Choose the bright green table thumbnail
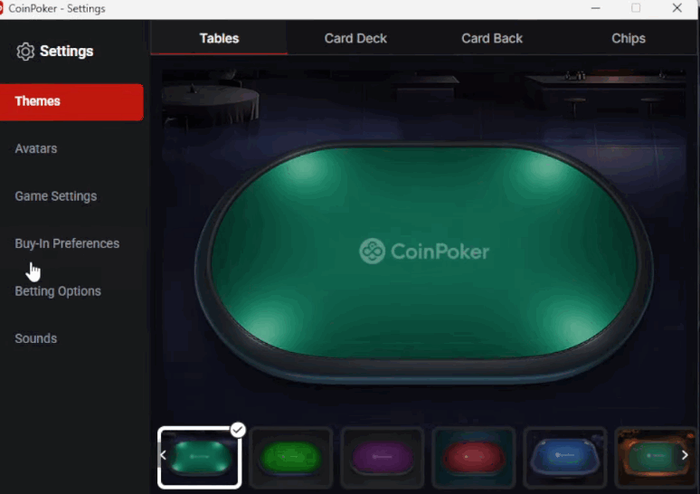The height and width of the screenshot is (494, 700). click(x=291, y=457)
